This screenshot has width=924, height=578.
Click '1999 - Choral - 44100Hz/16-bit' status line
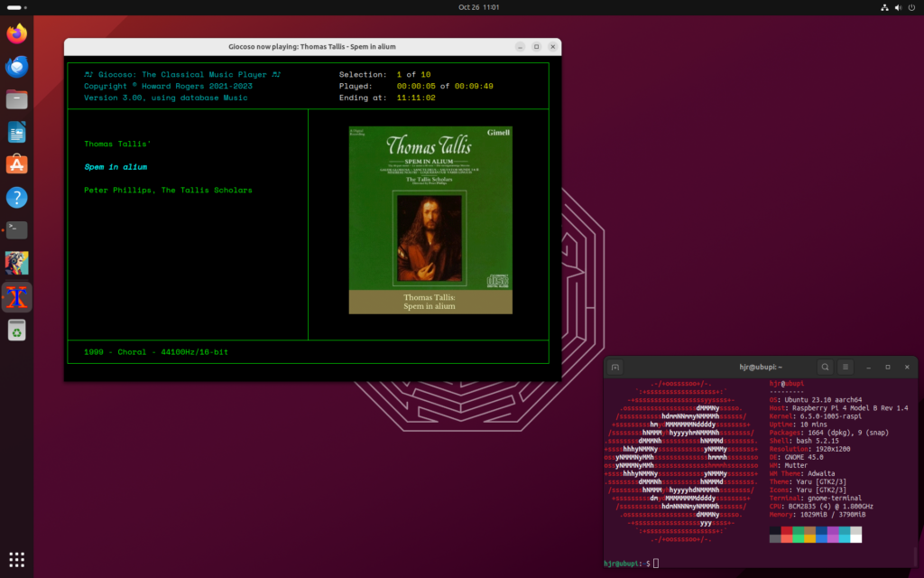(155, 352)
